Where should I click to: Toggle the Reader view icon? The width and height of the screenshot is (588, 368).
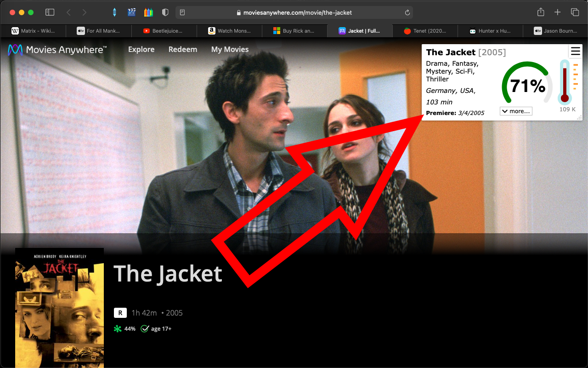coord(182,12)
